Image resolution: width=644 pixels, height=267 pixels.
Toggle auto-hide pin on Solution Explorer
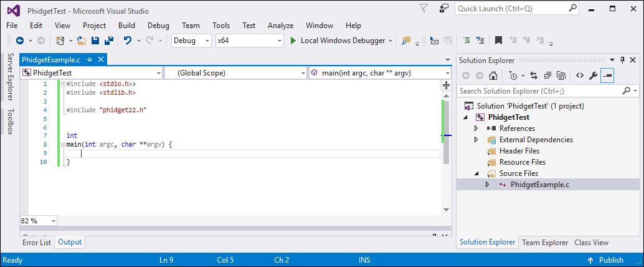coord(623,60)
